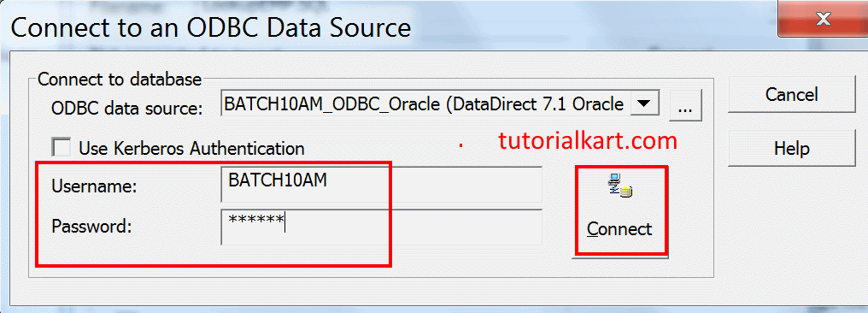Click the ellipsis browse button
The height and width of the screenshot is (313, 868).
(x=685, y=106)
